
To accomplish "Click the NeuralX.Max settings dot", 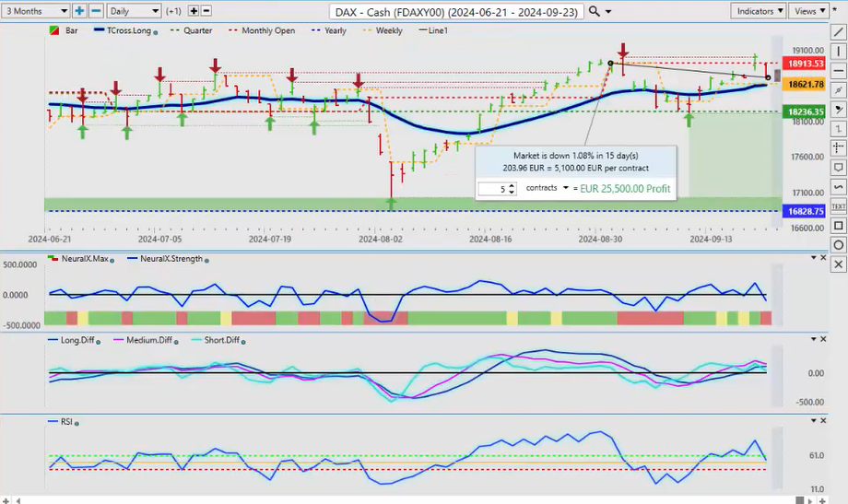I will 112,260.
